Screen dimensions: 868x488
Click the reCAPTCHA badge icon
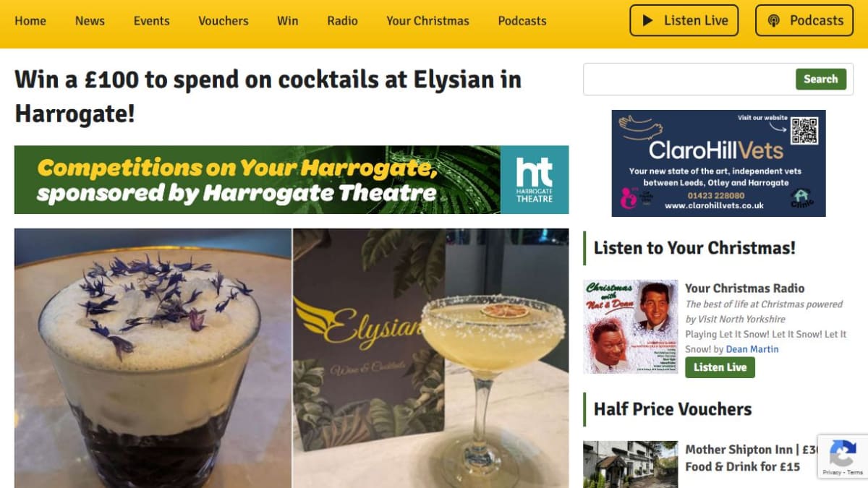(x=843, y=453)
